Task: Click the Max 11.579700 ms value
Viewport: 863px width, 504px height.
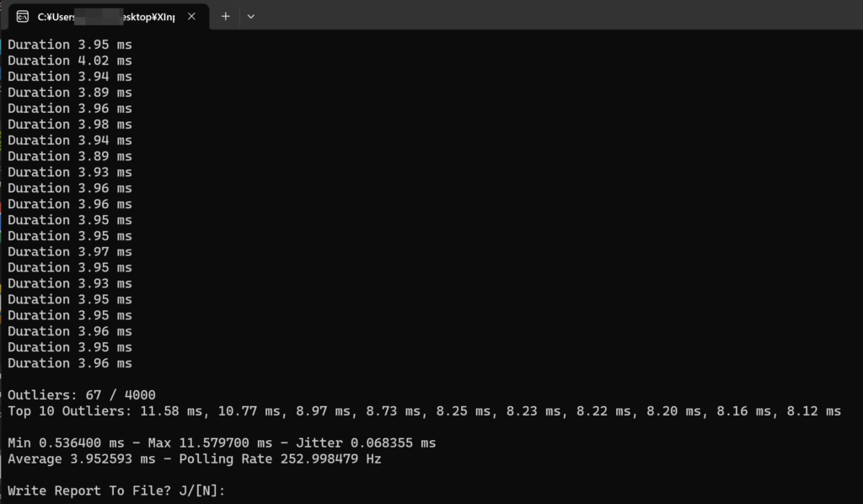Action: click(x=207, y=442)
